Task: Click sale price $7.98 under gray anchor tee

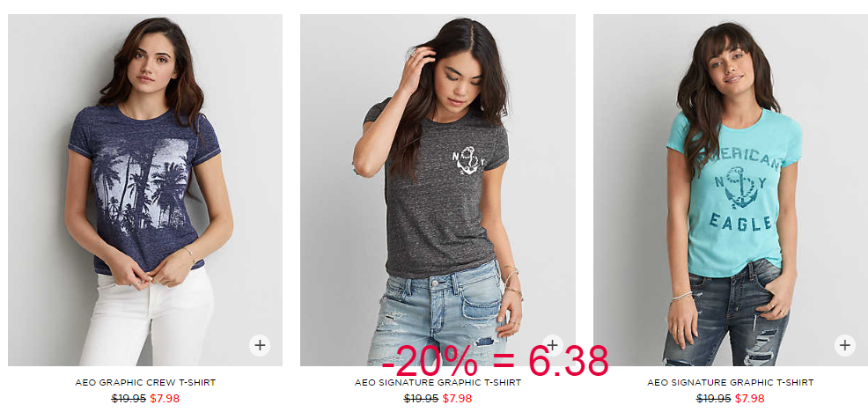Action: tap(457, 399)
